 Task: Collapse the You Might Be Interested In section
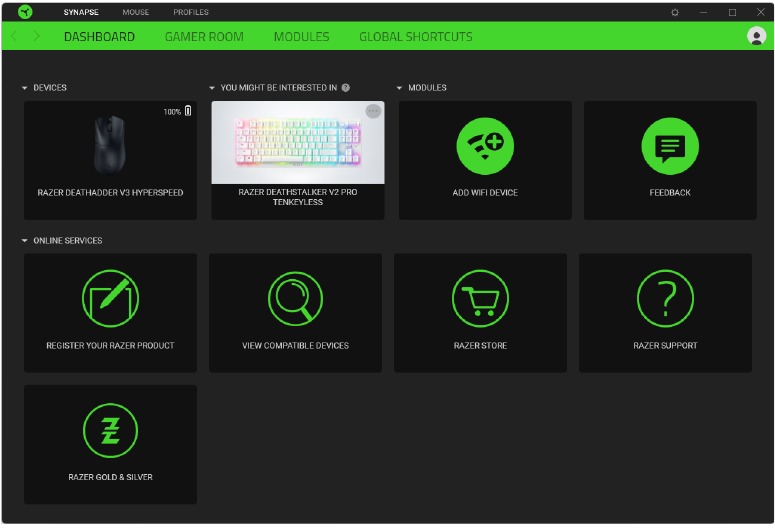(x=212, y=88)
